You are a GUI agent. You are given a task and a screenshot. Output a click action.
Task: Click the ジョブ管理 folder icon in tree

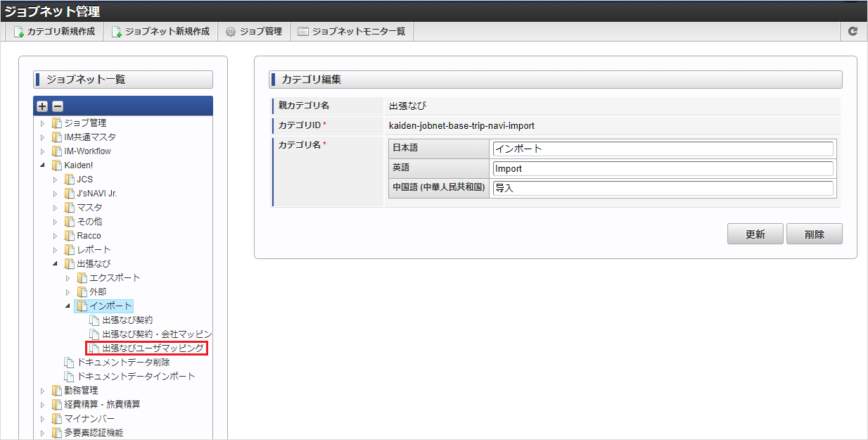[x=56, y=123]
